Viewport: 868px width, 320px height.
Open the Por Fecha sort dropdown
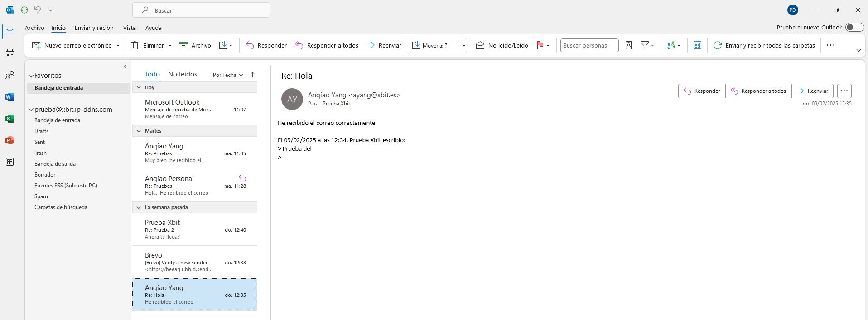pyautogui.click(x=228, y=75)
